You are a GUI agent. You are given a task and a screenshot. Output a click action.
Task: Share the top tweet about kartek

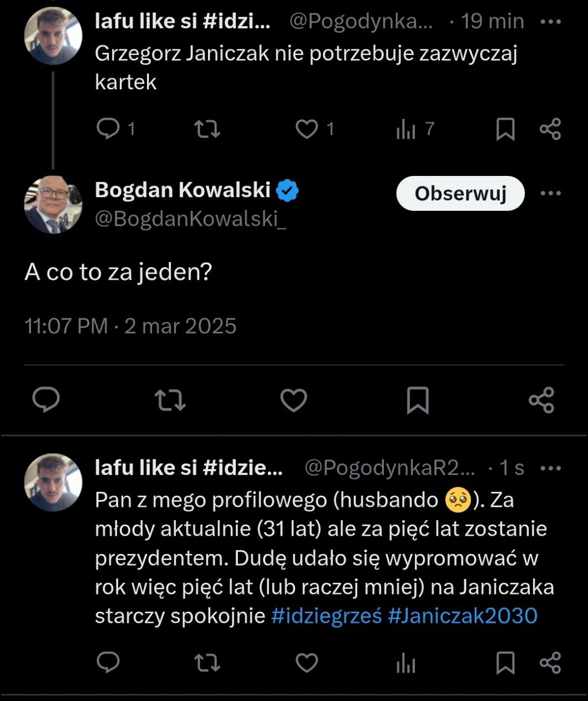[550, 129]
